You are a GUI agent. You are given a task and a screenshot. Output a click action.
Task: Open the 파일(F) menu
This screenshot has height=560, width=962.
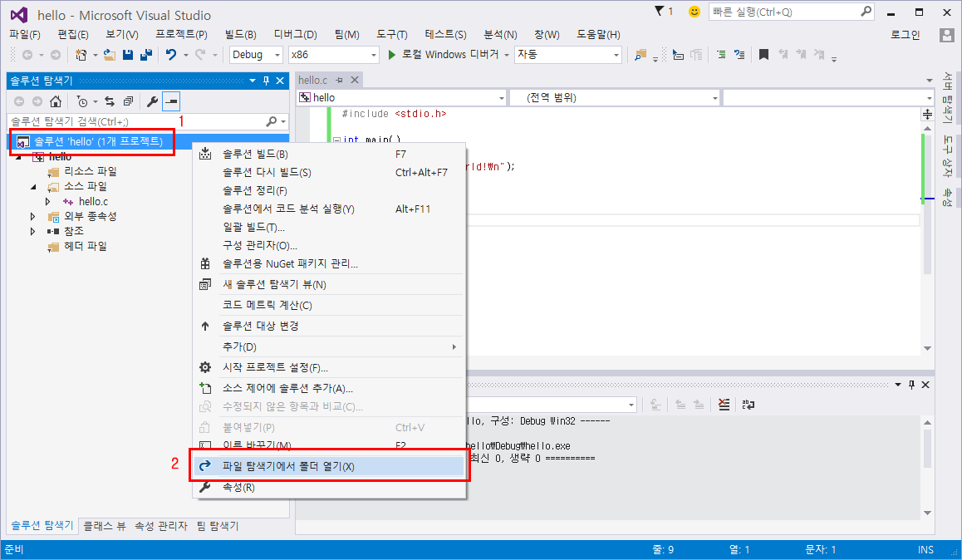25,35
